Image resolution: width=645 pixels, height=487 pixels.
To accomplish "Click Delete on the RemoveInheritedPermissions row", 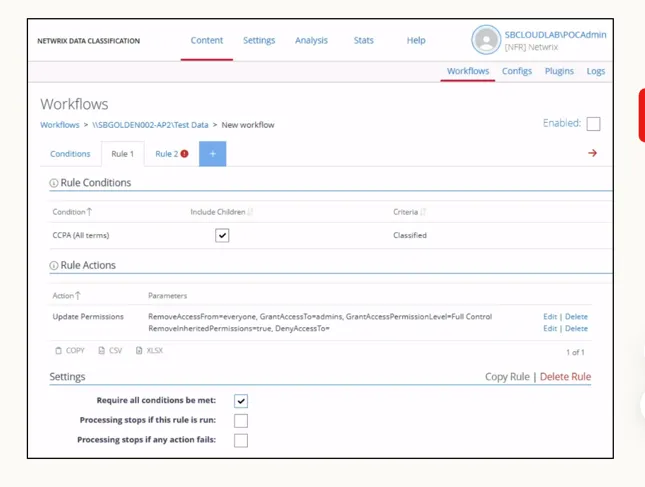I will point(576,329).
